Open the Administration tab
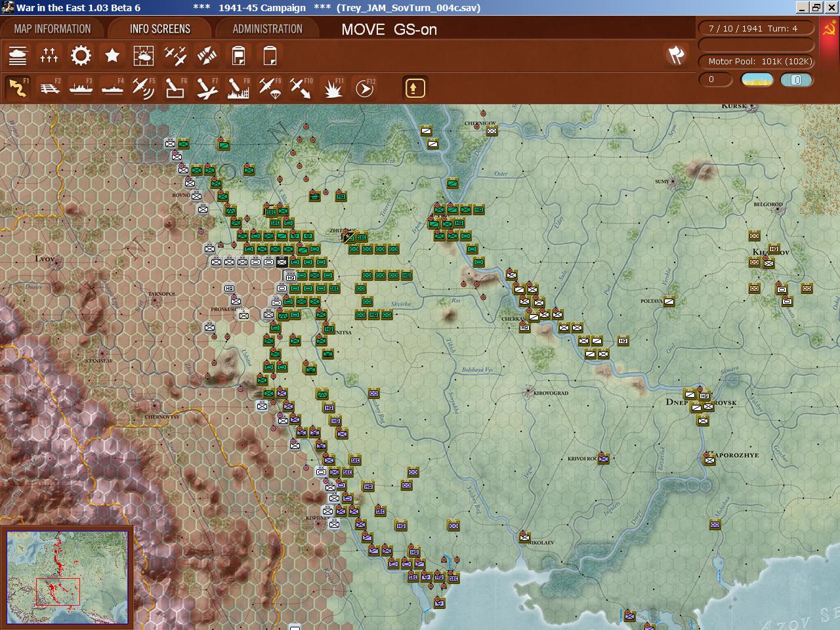840x630 pixels. (x=267, y=29)
